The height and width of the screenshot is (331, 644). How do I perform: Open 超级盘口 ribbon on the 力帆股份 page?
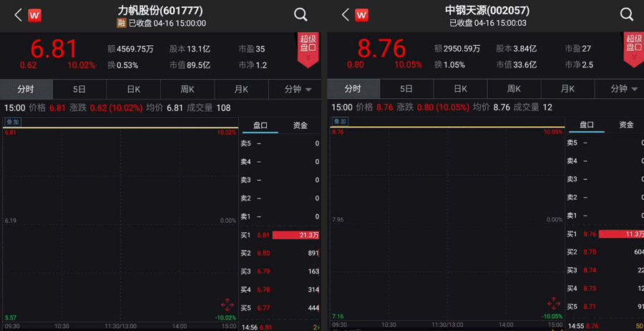tap(308, 49)
